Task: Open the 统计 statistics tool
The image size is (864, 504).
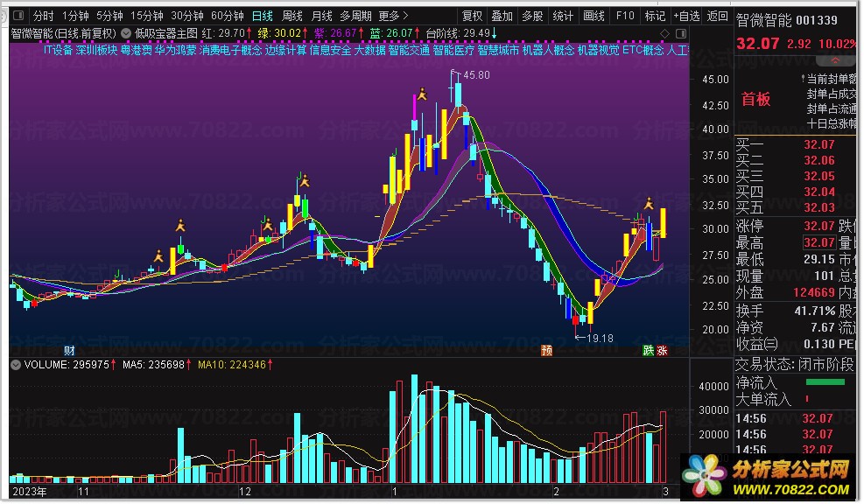Action: pyautogui.click(x=563, y=16)
